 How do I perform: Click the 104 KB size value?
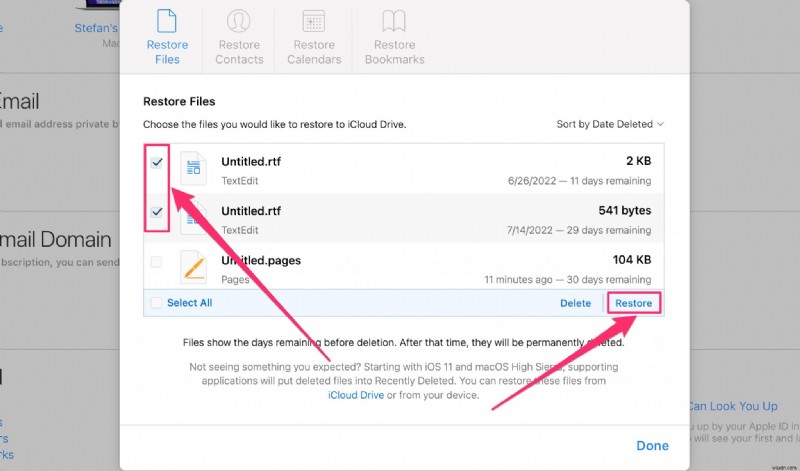[x=632, y=260]
